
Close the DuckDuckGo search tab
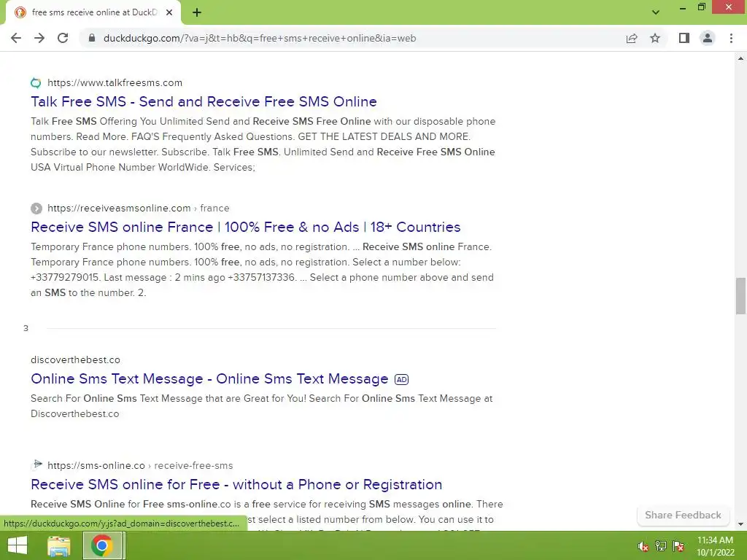[x=169, y=12]
